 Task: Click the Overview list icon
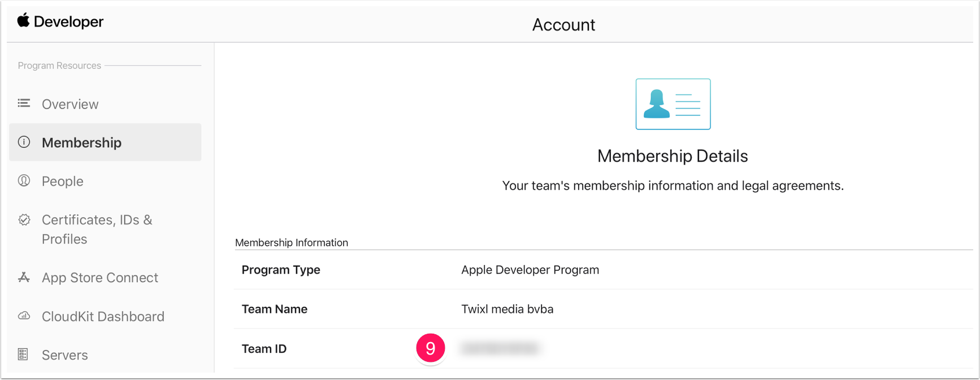[24, 103]
